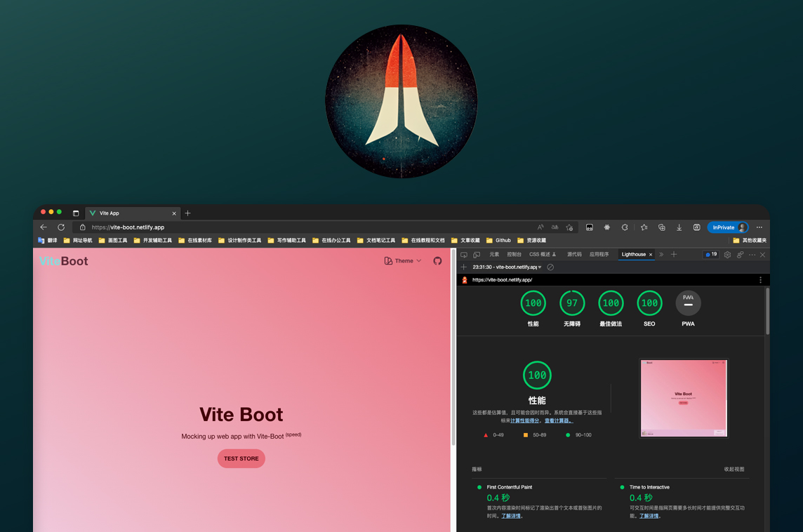Screen dimensions: 803x532
Task: Open 了解详情 link under Time to Interactive
Action: (649, 516)
